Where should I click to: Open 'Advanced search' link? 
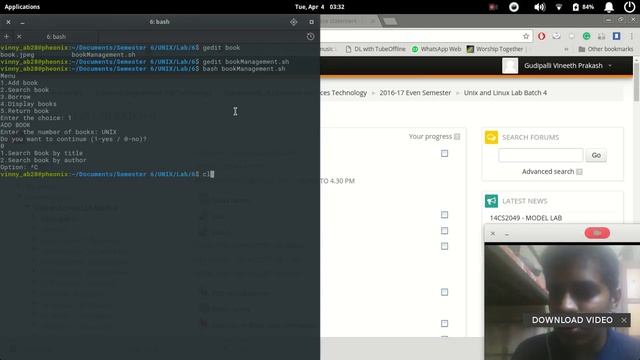pos(548,171)
